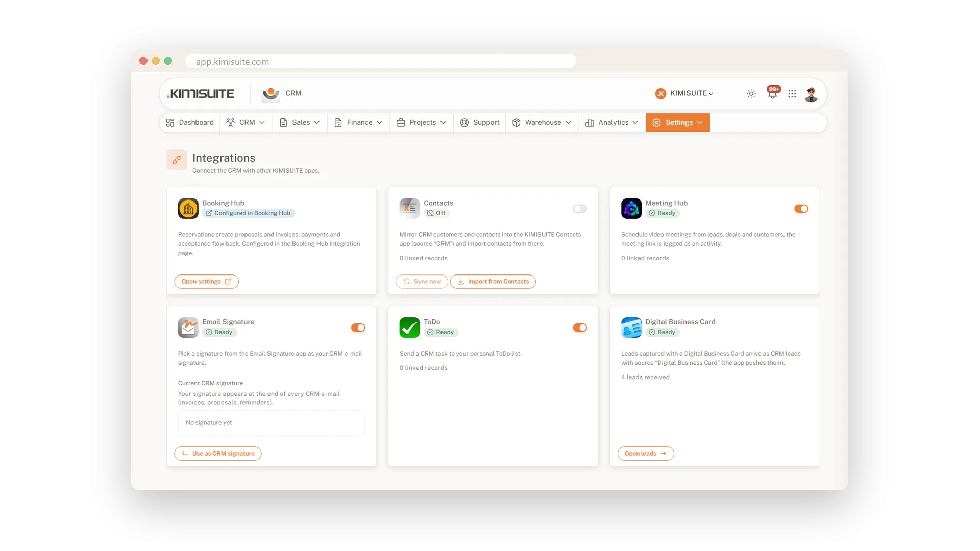Click the Integrations plug icon
980x551 pixels.
pos(177,160)
